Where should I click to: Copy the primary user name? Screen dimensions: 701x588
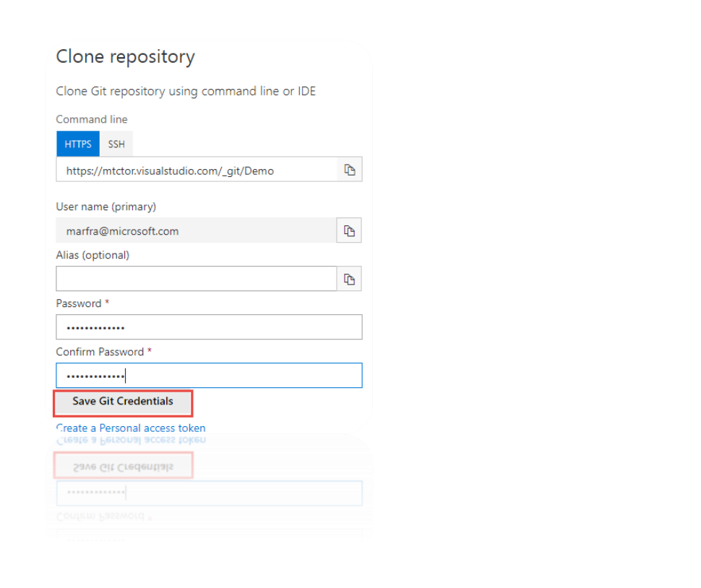(x=349, y=230)
